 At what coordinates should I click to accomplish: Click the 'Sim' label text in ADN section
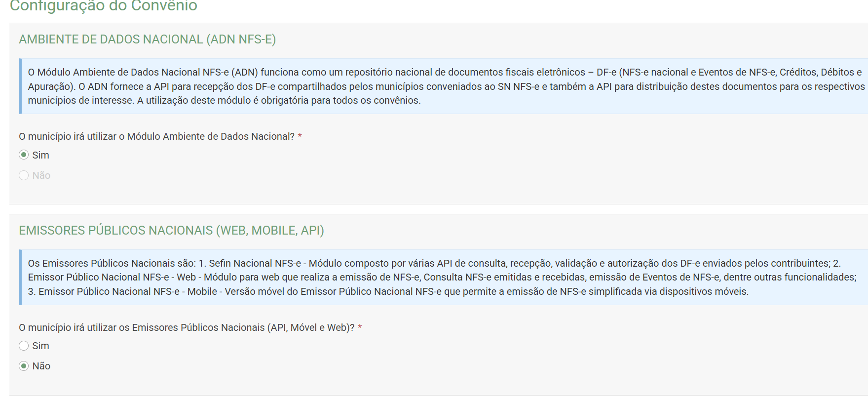point(40,155)
